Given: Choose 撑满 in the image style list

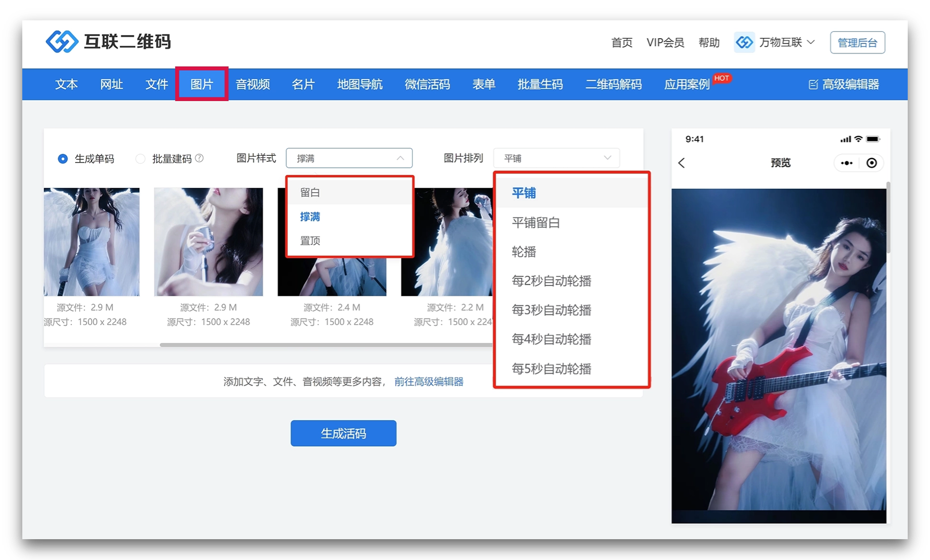Looking at the screenshot, I should coord(350,216).
